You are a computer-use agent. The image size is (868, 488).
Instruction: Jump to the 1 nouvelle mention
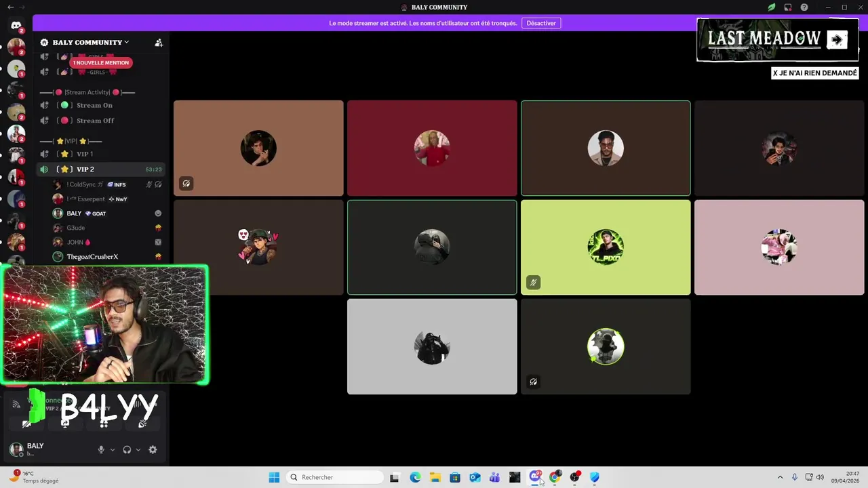(x=100, y=62)
